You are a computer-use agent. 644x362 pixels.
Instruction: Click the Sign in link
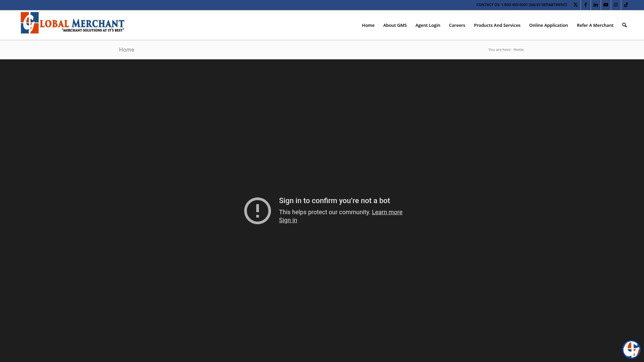tap(288, 220)
